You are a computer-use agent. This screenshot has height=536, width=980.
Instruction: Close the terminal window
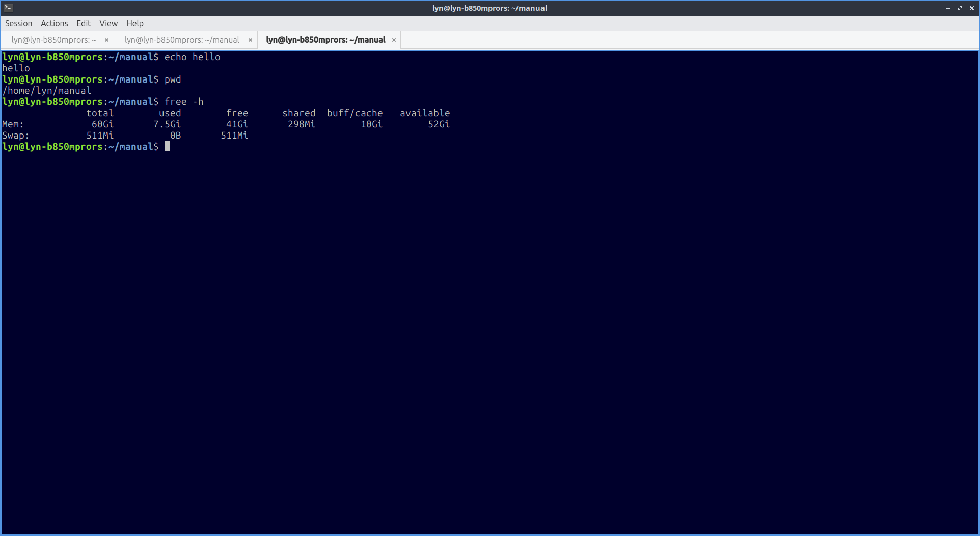point(972,8)
